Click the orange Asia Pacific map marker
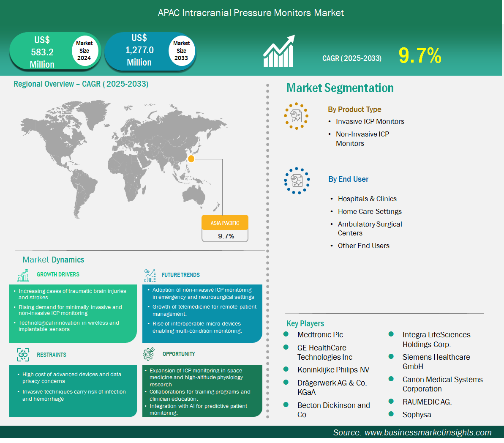Viewport: 504px width, 443px height. (191, 159)
